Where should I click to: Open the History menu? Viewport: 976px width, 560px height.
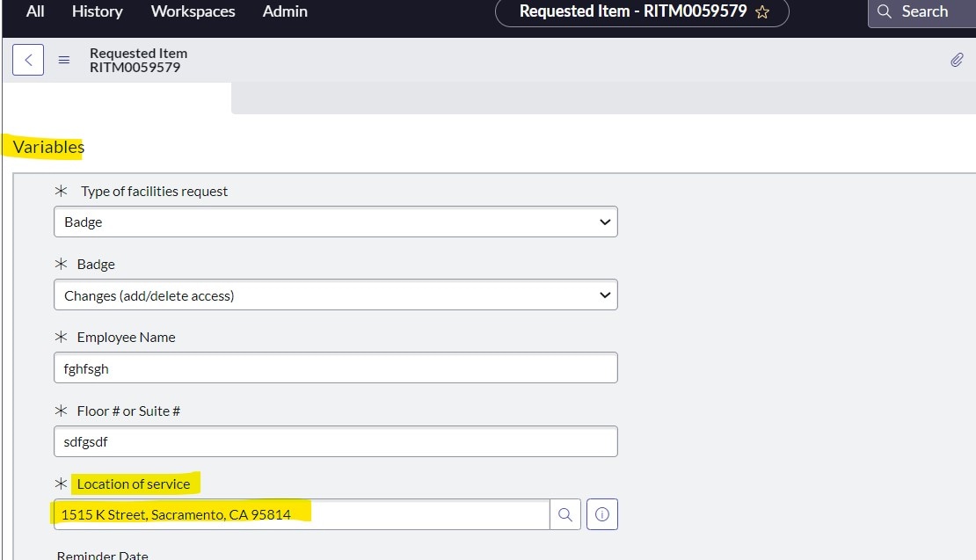[x=97, y=11]
